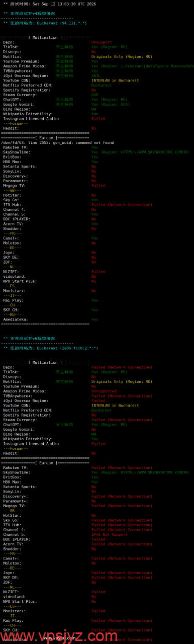This screenshot has height=644, width=194.
Task: Select the "Europe" header in the IPv4 section
Action: click(46, 138)
